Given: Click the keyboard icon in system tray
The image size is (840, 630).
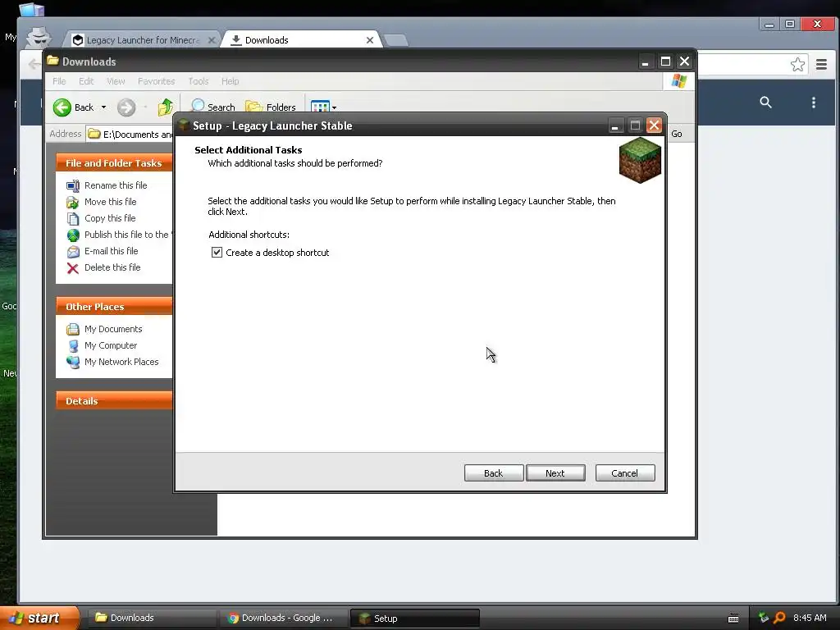Looking at the screenshot, I should (x=733, y=619).
